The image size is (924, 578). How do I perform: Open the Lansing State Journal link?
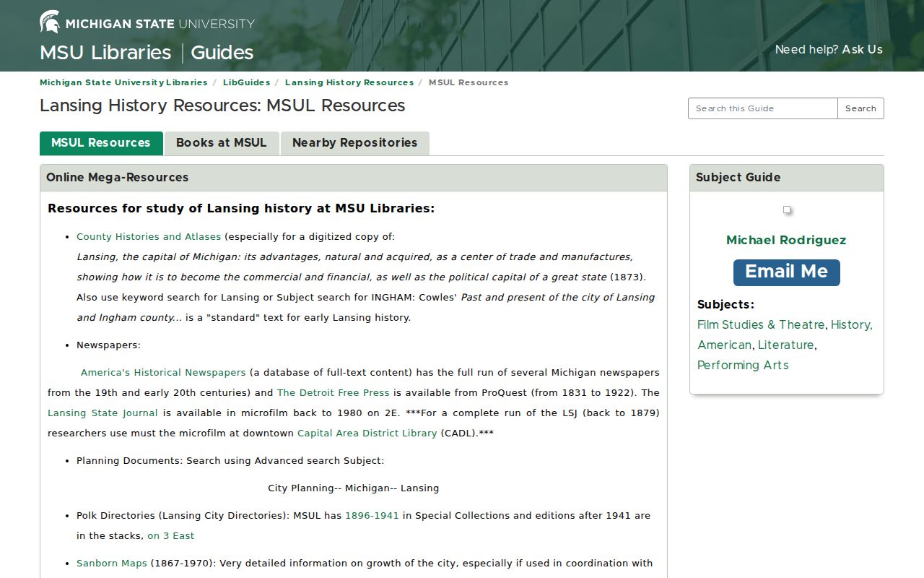103,413
